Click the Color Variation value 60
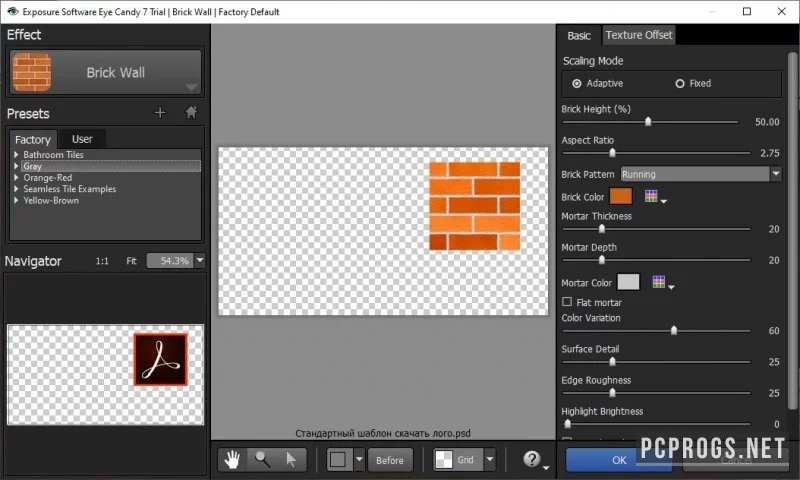Screen dimensions: 800x480 coord(774,331)
